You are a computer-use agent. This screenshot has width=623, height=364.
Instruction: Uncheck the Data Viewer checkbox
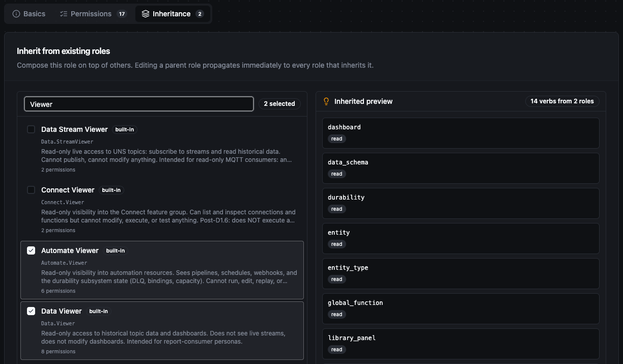(31, 311)
